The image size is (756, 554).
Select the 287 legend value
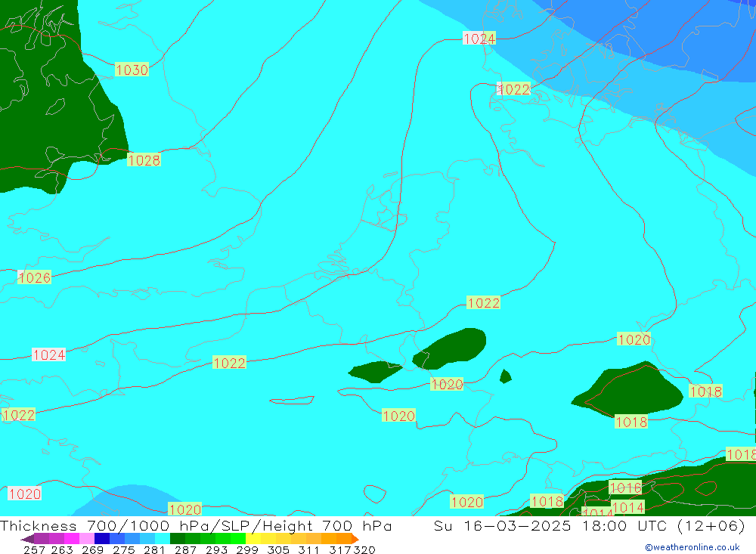pyautogui.click(x=185, y=549)
